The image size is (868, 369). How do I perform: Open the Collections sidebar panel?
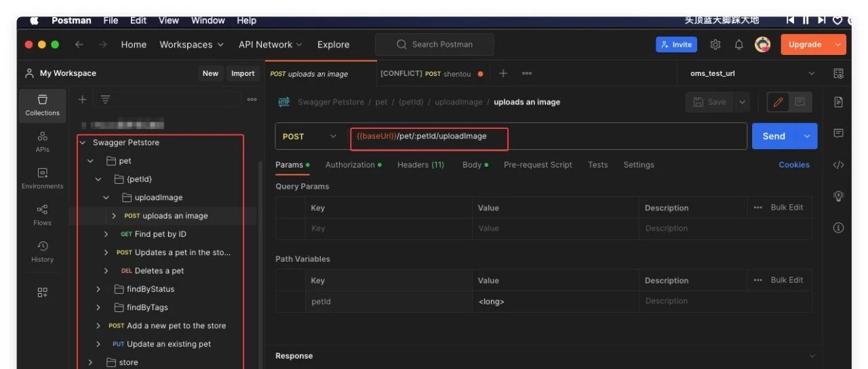point(42,105)
